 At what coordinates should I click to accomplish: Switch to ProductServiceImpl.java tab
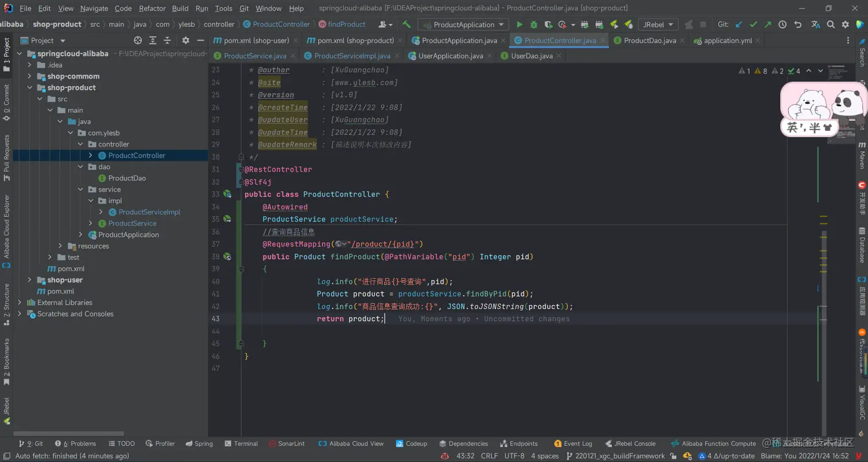tap(352, 56)
